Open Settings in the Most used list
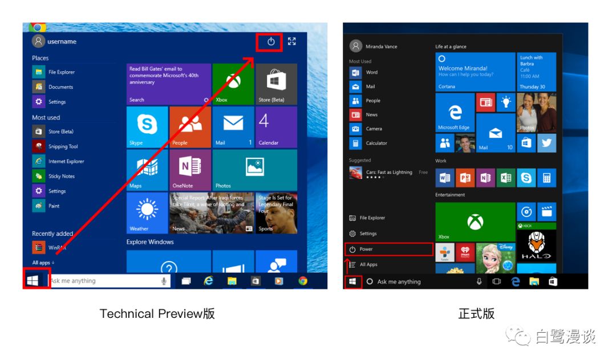Viewport: 616px width, 364px height. point(50,191)
